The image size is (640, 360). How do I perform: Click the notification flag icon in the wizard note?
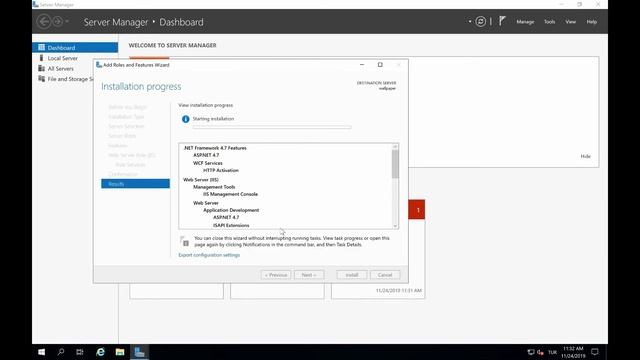[x=184, y=241]
